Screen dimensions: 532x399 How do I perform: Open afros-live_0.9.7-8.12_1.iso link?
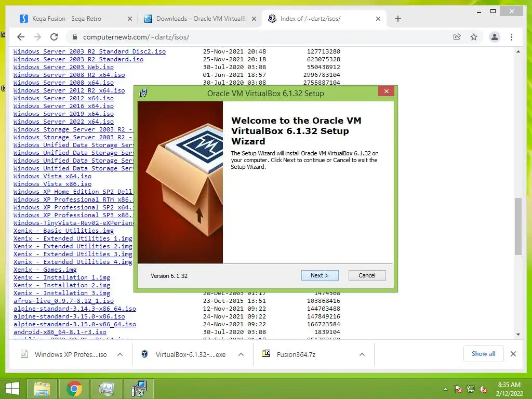coord(63,301)
